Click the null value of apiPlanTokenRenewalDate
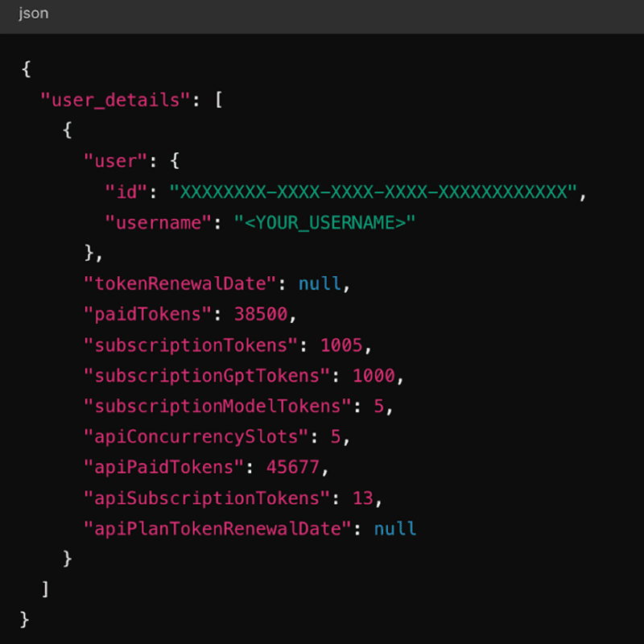Image resolution: width=644 pixels, height=644 pixels. [x=395, y=528]
